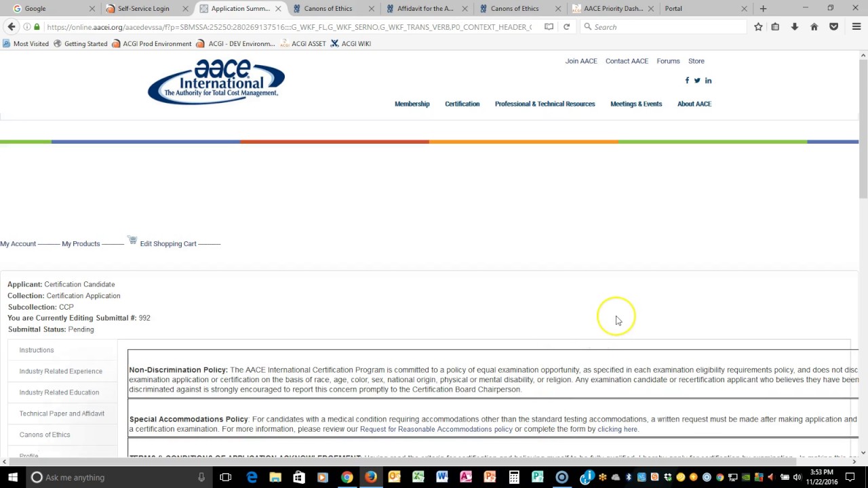Open Task View in the taskbar
Image resolution: width=868 pixels, height=488 pixels.
point(226,477)
